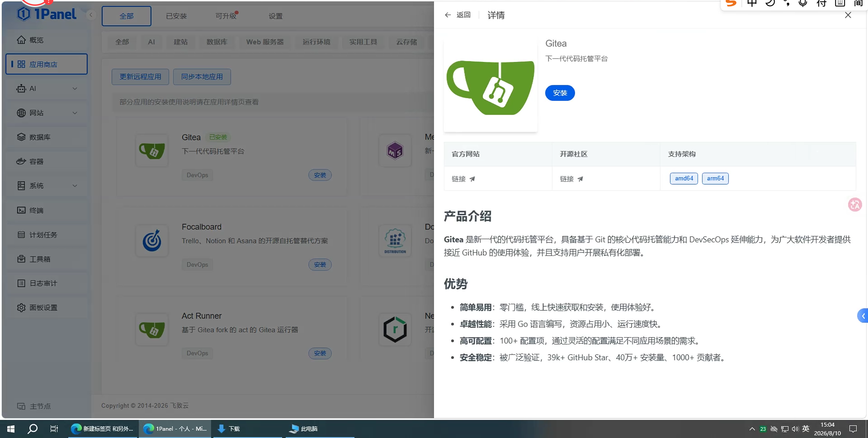The height and width of the screenshot is (438, 868).
Task: Switch to the 1Panel Edge taskbar window
Action: pos(175,429)
